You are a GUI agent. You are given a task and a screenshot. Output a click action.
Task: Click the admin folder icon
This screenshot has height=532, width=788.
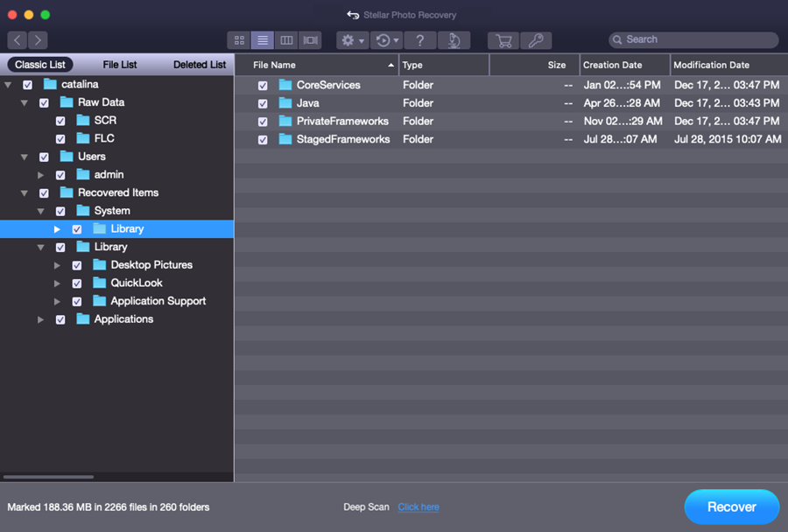[83, 174]
